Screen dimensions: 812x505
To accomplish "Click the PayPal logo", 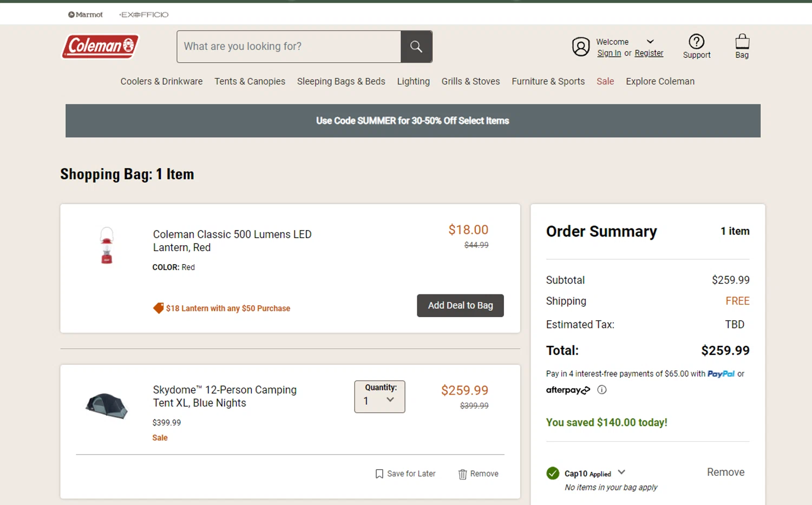I will (721, 374).
